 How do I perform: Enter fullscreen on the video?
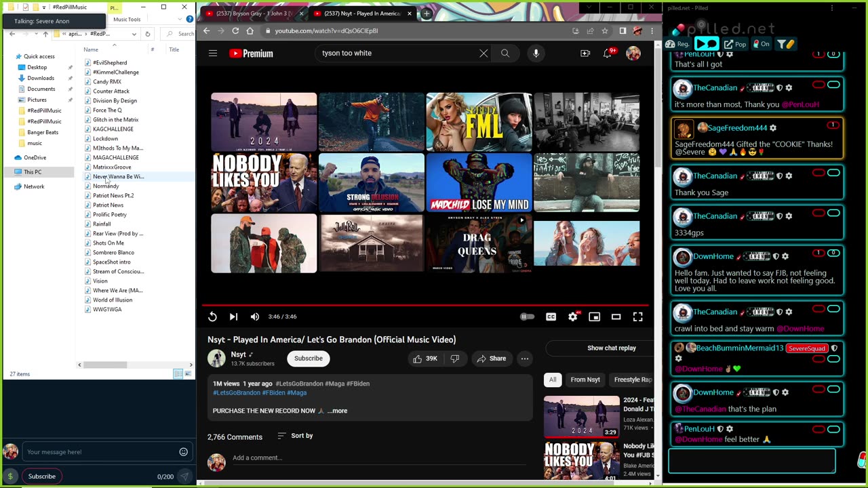click(x=637, y=317)
